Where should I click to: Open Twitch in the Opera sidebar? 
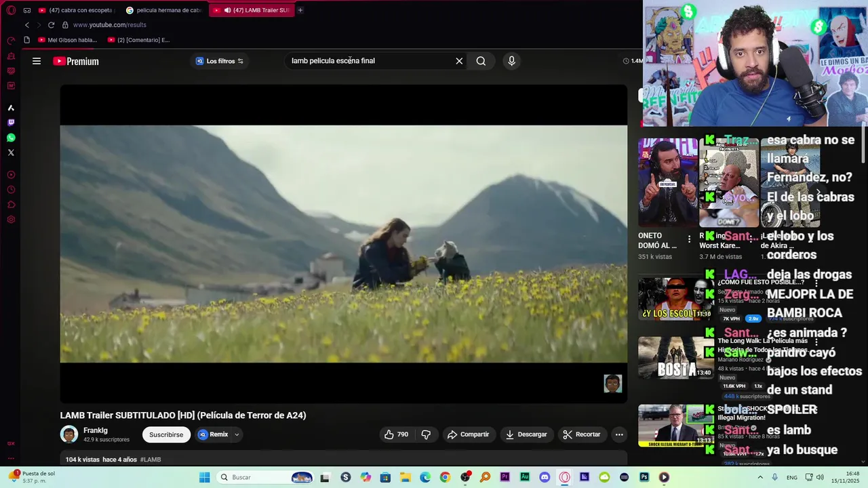click(x=11, y=123)
